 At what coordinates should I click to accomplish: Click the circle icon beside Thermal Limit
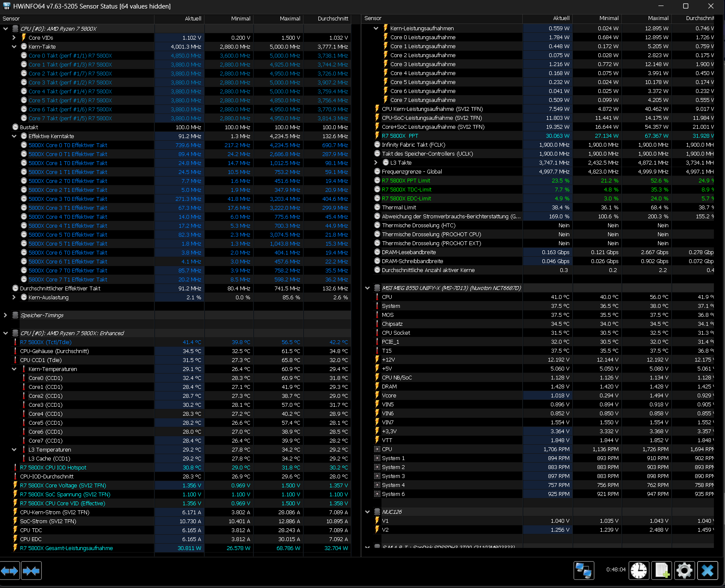click(x=377, y=207)
